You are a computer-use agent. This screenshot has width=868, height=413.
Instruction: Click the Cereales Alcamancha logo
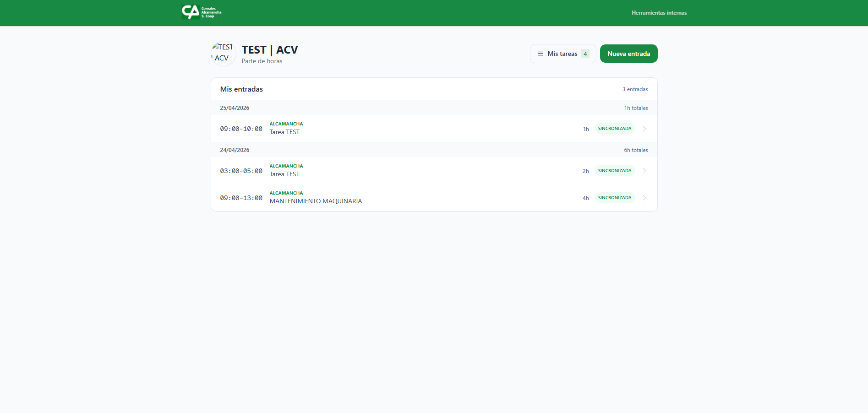click(x=202, y=12)
